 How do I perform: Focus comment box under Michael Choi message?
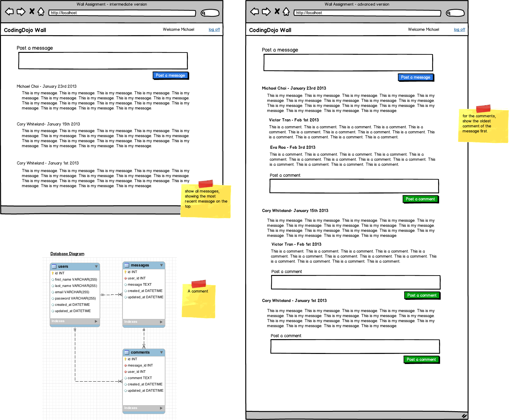tap(354, 186)
